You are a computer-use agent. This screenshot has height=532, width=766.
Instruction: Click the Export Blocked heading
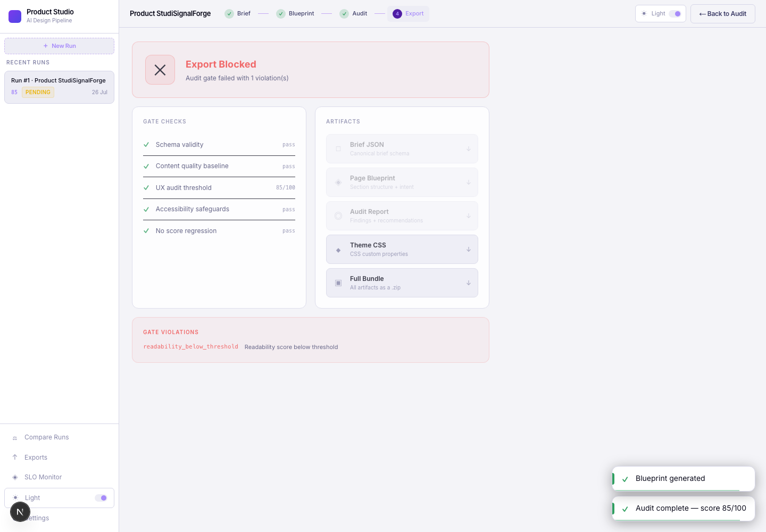point(221,64)
